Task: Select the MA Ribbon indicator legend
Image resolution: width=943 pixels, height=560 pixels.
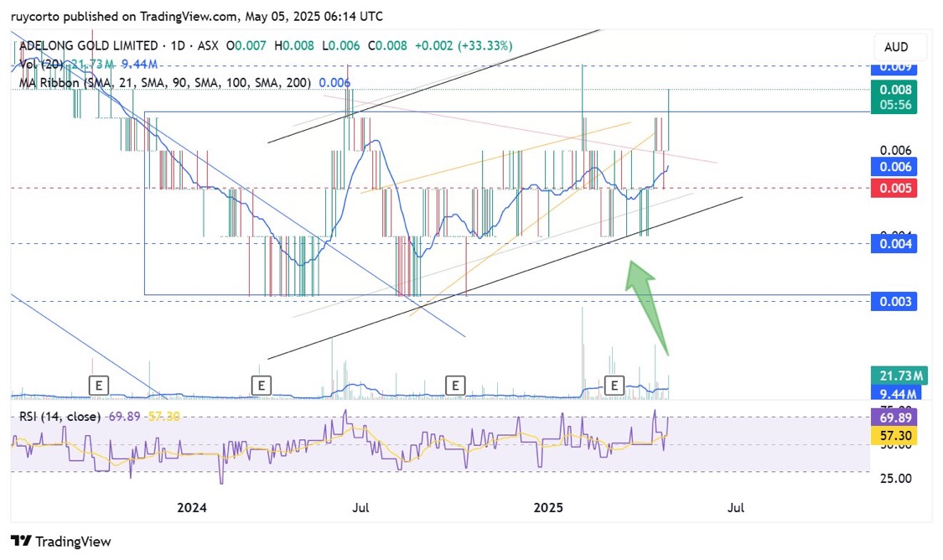Action: coord(165,82)
